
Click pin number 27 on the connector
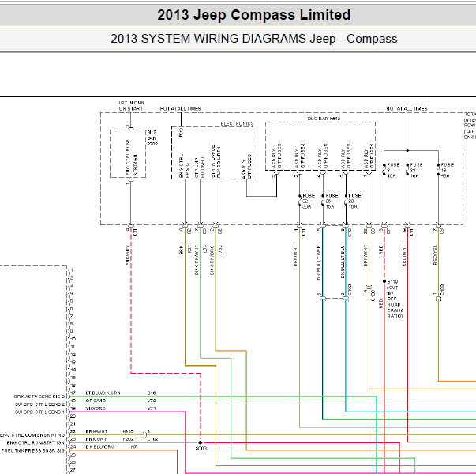click(73, 470)
